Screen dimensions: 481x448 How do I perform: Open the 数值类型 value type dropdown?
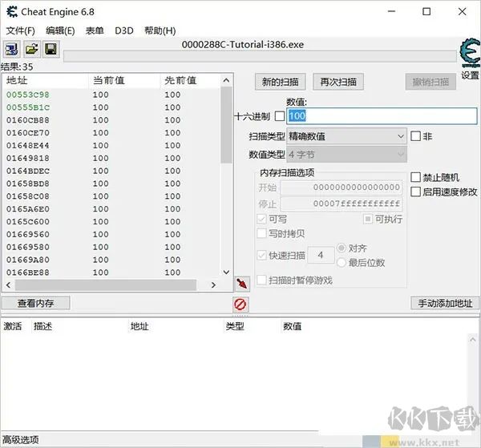pos(346,153)
